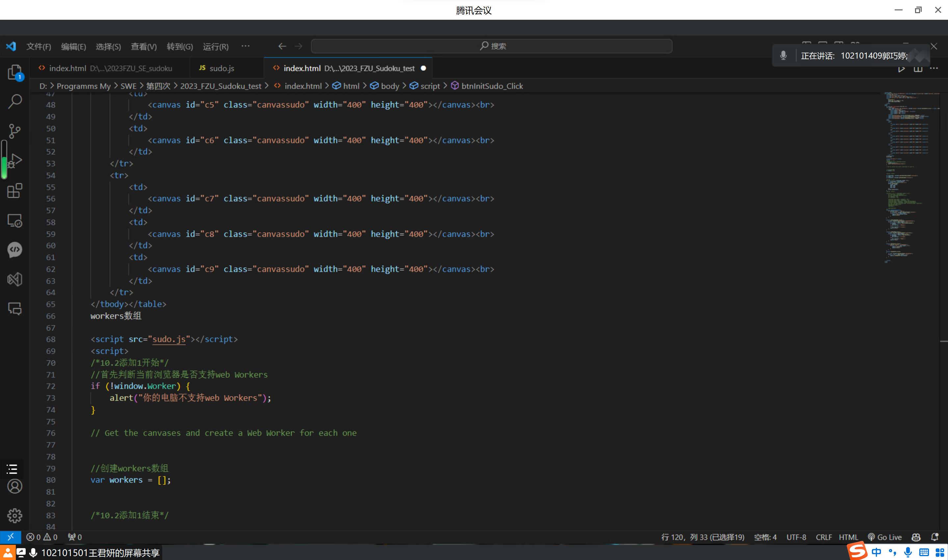Open the Remote Explorer icon in activity bar

click(x=15, y=220)
